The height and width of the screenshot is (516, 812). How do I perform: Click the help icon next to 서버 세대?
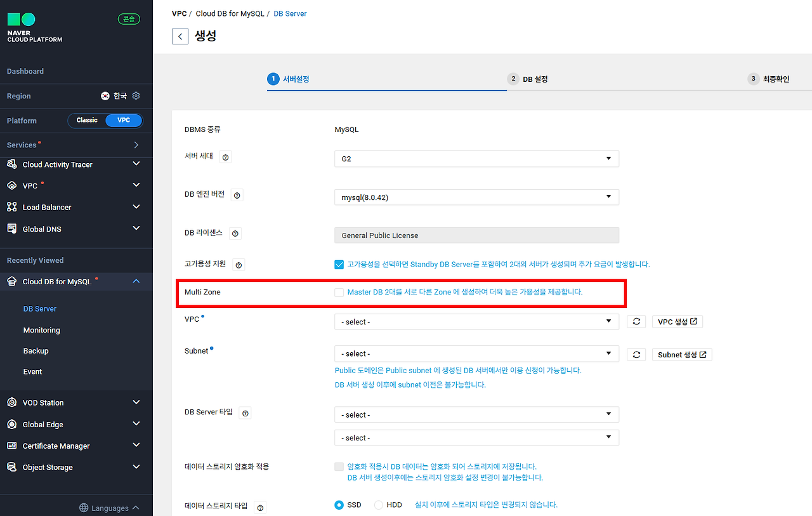(225, 157)
